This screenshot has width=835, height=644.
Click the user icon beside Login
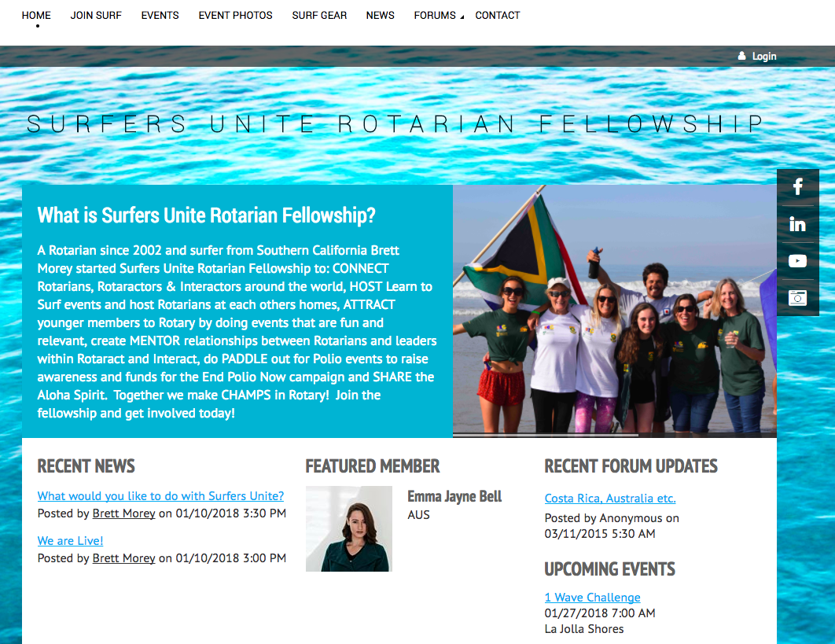tap(741, 56)
